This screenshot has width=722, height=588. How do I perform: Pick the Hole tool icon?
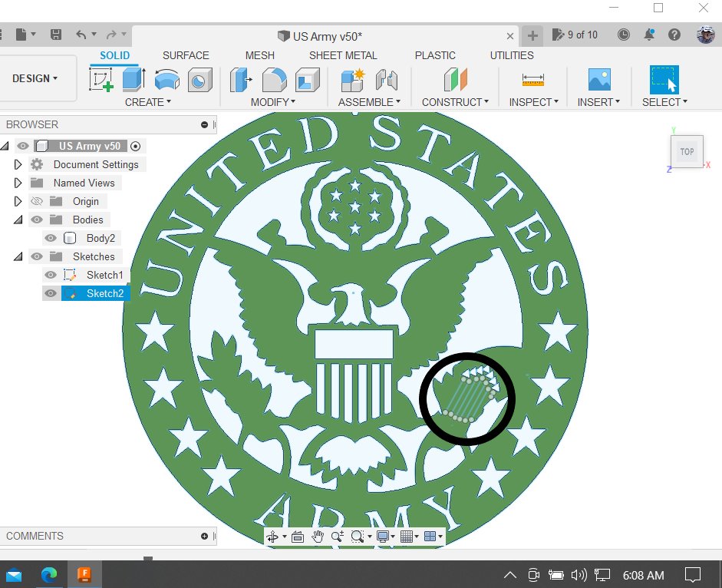[x=199, y=79]
